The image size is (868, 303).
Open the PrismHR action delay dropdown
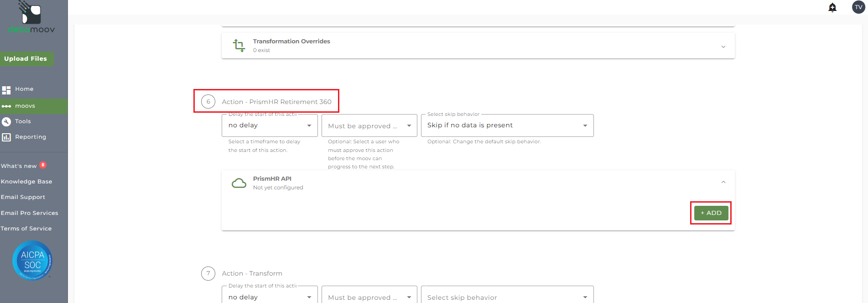[x=270, y=125]
